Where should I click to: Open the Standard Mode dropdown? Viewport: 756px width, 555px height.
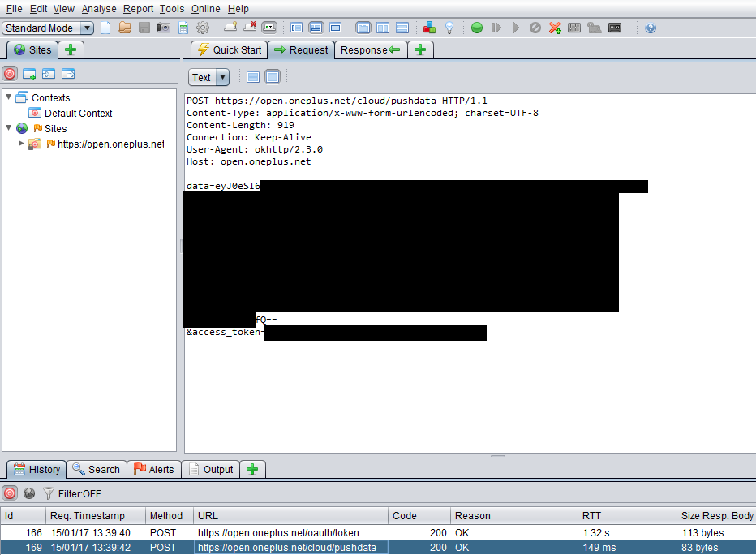[x=47, y=27]
